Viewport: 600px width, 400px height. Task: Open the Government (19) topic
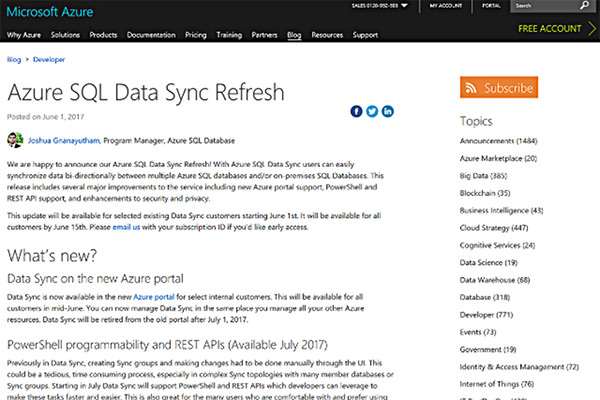pos(488,349)
